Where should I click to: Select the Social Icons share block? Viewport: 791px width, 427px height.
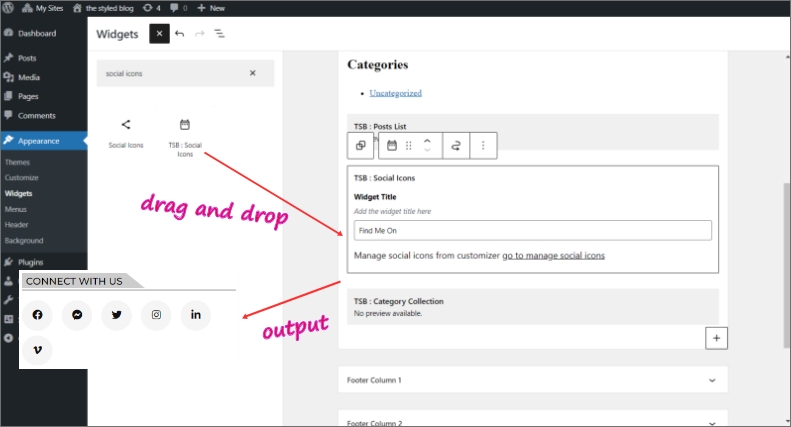pos(126,132)
